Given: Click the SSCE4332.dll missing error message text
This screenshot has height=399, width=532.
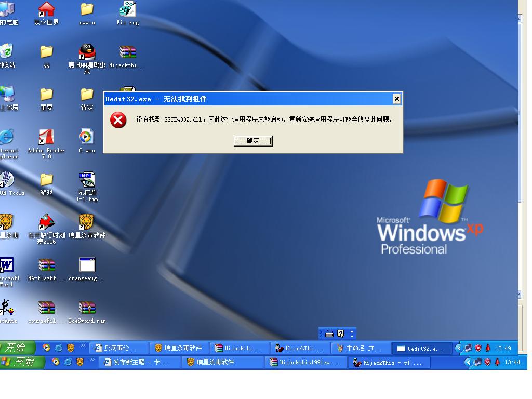Looking at the screenshot, I should 264,119.
